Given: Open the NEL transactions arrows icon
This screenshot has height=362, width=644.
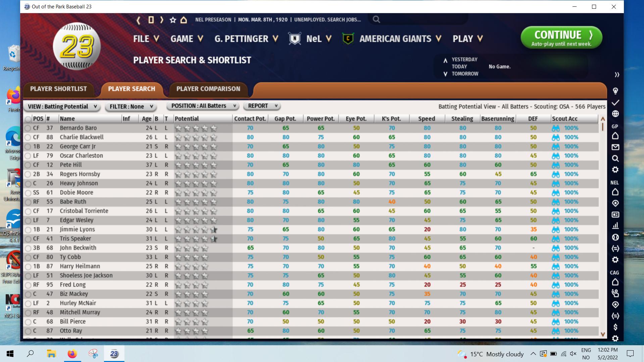Looking at the screenshot, I should [x=615, y=249].
